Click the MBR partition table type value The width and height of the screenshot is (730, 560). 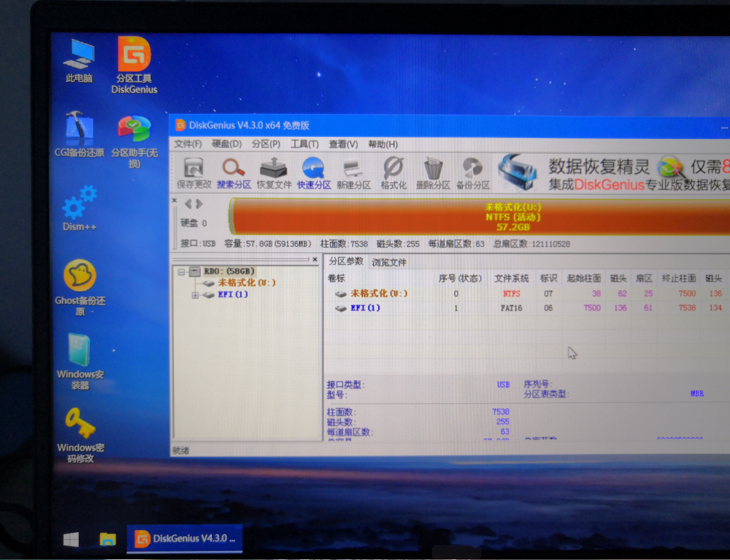point(697,394)
